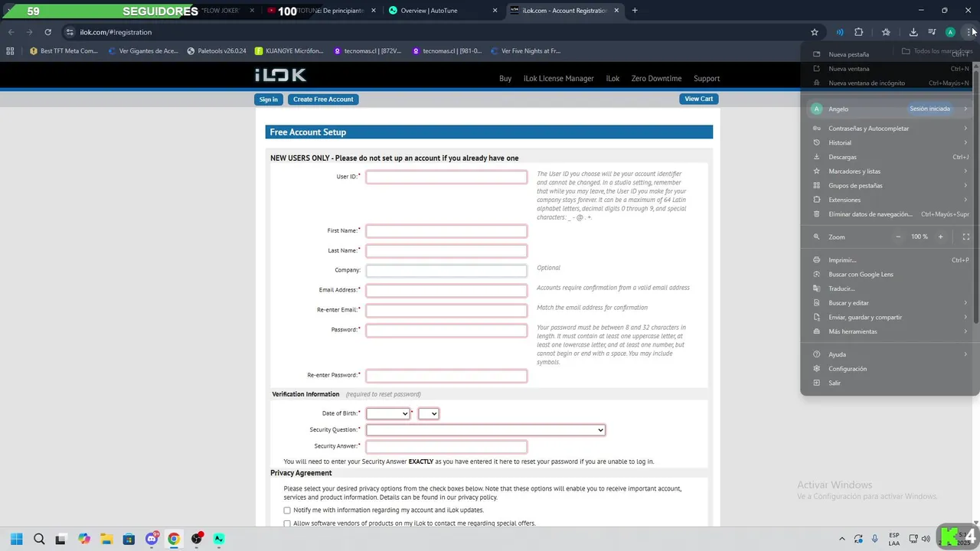980x551 pixels.
Task: Open the Buy navigation link
Action: click(x=505, y=79)
